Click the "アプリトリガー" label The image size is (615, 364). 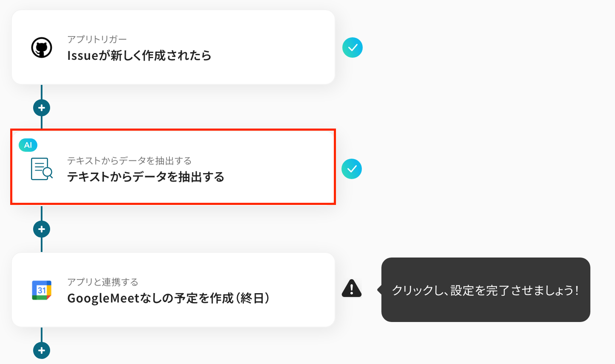pos(97,39)
